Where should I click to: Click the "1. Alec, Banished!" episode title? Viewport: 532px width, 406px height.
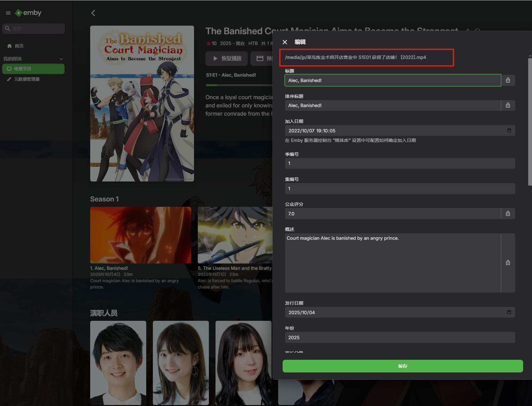click(109, 268)
